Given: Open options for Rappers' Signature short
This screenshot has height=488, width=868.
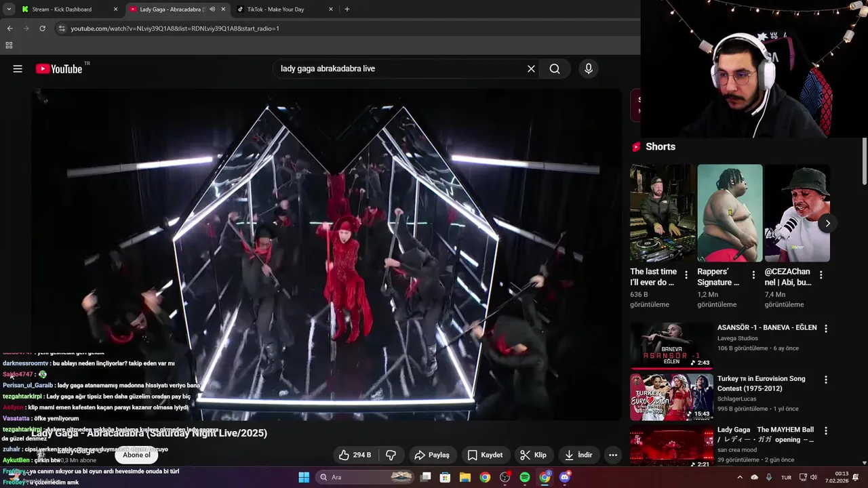Looking at the screenshot, I should coord(753,274).
